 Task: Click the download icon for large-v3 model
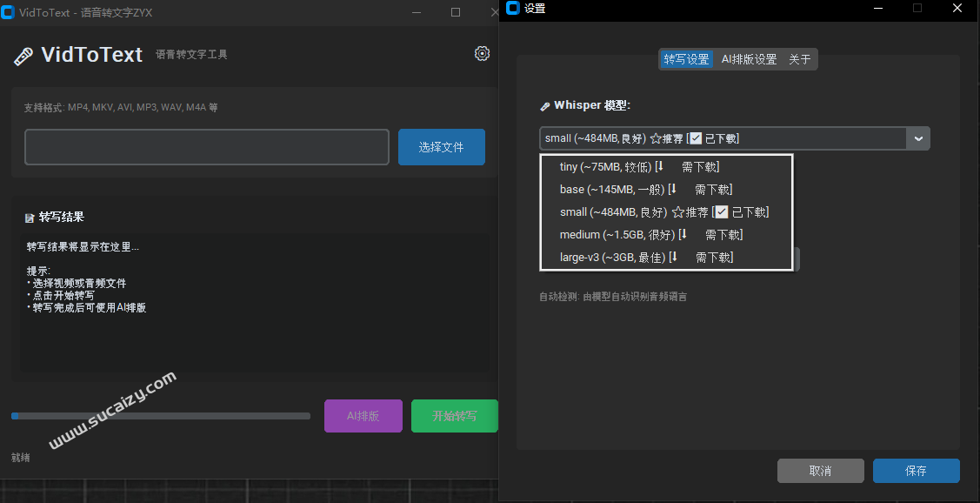(x=674, y=256)
